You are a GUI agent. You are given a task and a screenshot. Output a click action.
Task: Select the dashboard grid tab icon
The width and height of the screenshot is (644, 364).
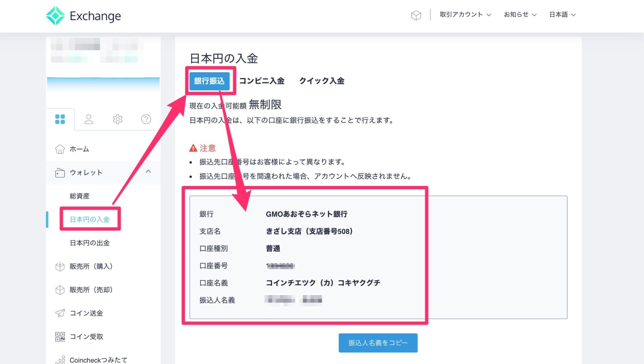(x=60, y=119)
